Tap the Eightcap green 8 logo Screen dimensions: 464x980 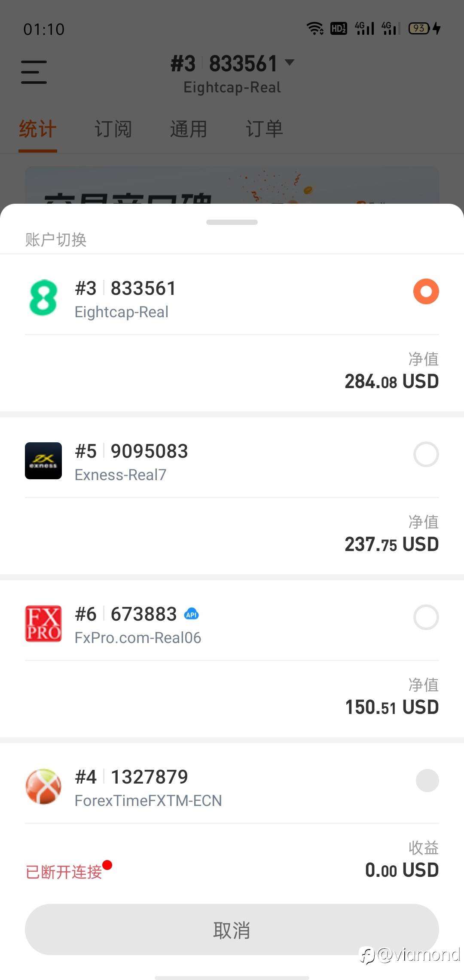(x=43, y=297)
